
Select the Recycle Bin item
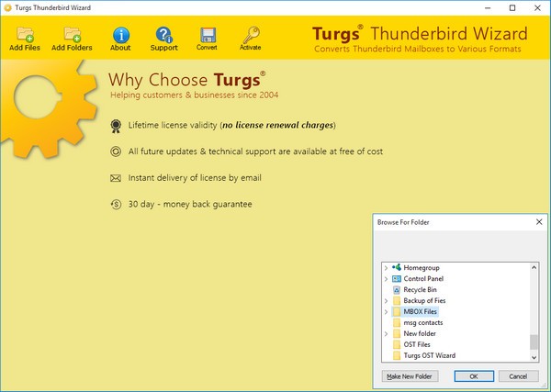420,289
